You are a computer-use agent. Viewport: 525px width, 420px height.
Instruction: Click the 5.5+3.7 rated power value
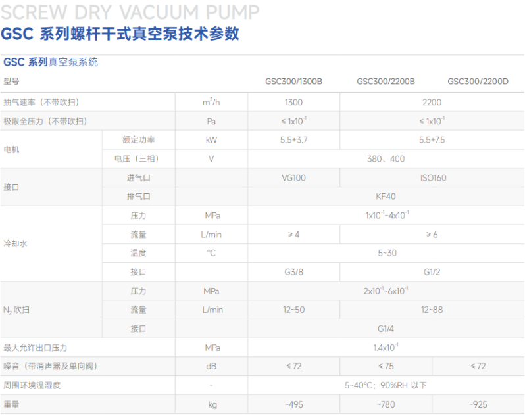(x=293, y=140)
